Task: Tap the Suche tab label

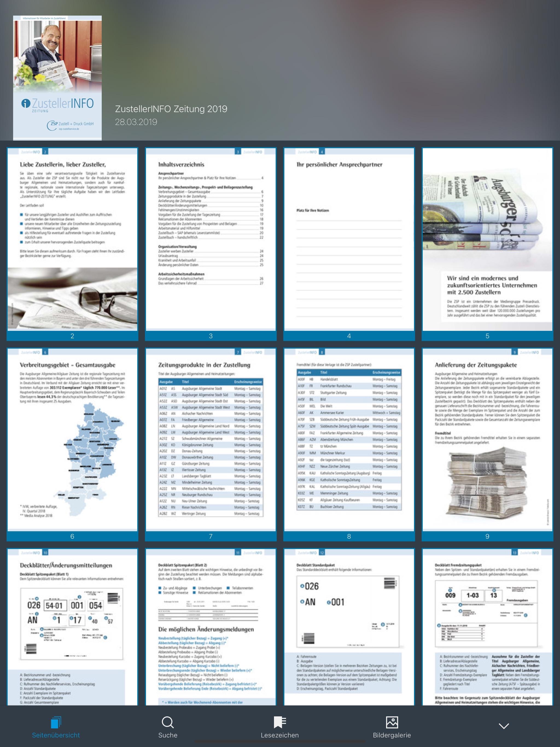Action: click(x=168, y=735)
